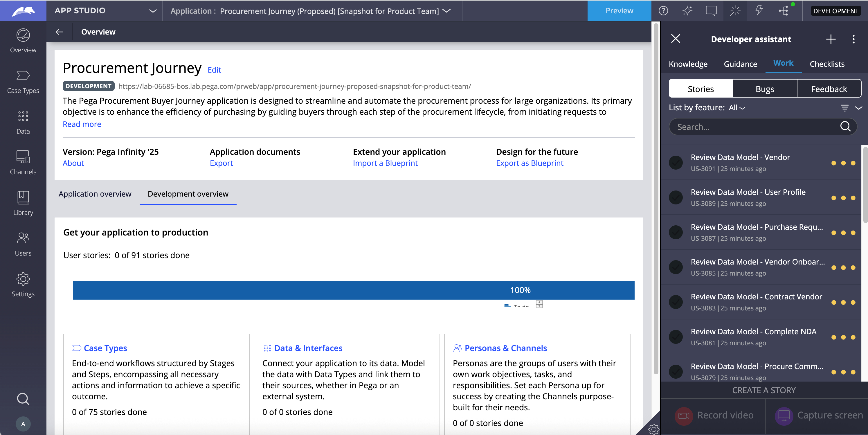Mark Review Data Model - Vendor done
Viewport: 868px width, 435px height.
[676, 162]
